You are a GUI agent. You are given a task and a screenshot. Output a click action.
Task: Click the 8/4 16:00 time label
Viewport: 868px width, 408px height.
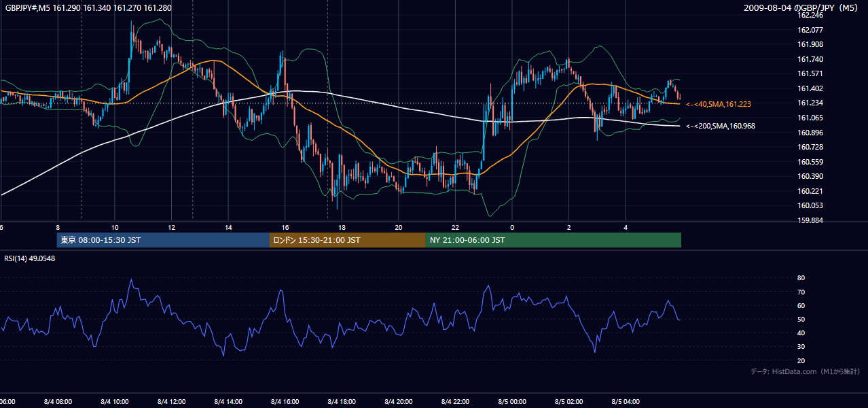point(285,402)
